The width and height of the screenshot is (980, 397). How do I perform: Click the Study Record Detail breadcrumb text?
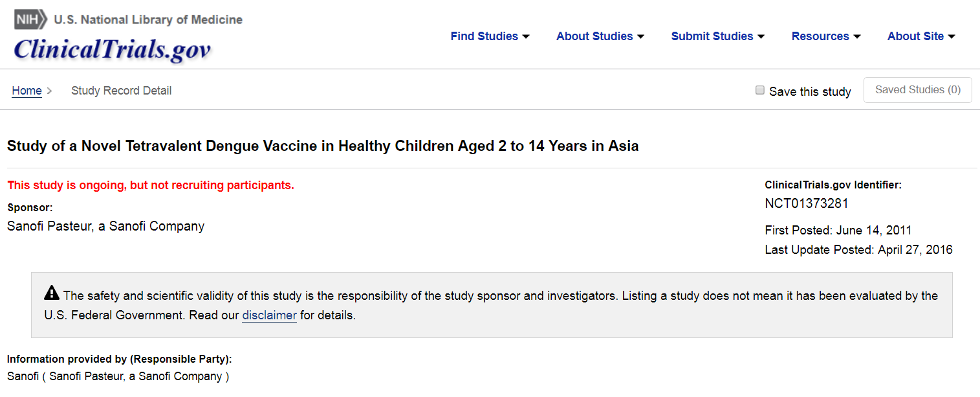click(121, 91)
